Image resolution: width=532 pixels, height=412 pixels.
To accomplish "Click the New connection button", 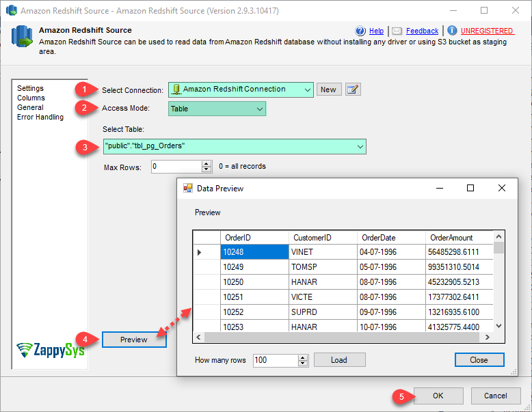I will [x=329, y=90].
